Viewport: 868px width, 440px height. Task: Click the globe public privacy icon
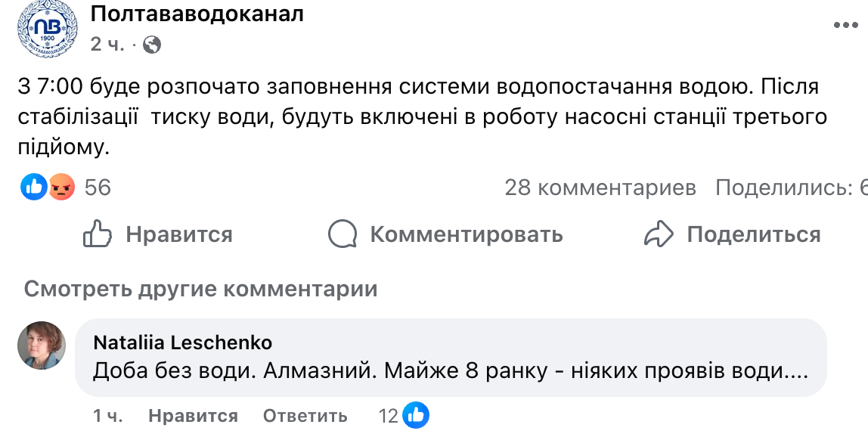[x=152, y=45]
